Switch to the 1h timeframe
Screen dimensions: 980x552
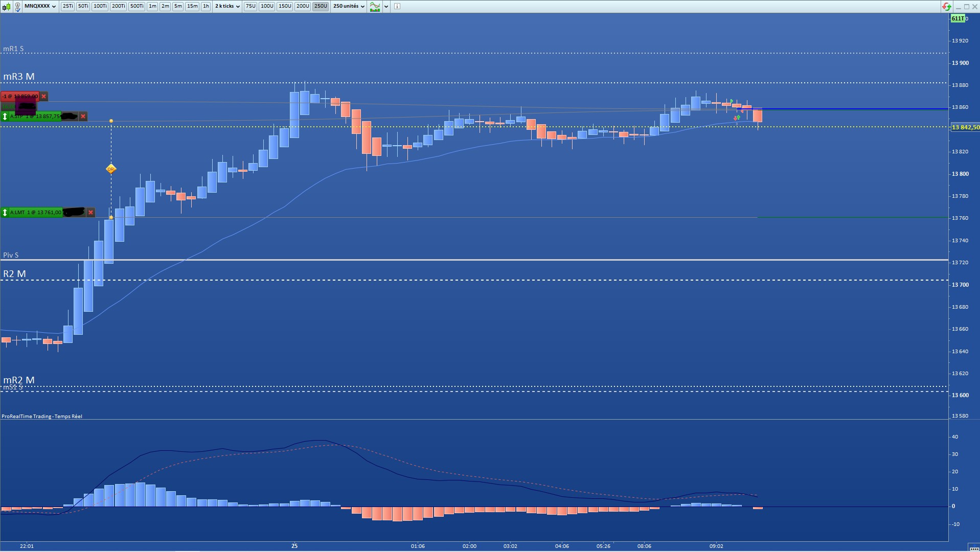[x=206, y=6]
